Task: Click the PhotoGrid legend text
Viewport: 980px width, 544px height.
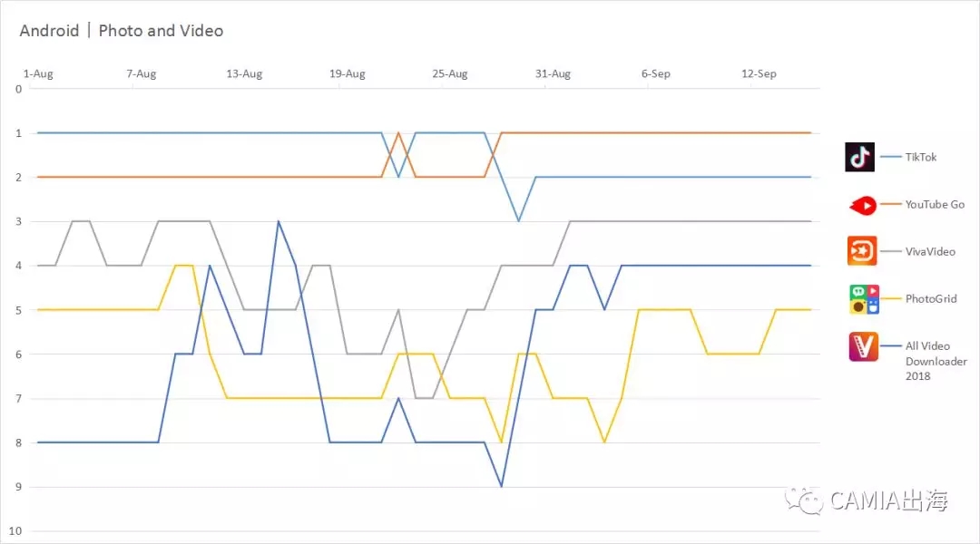Action: pyautogui.click(x=931, y=298)
